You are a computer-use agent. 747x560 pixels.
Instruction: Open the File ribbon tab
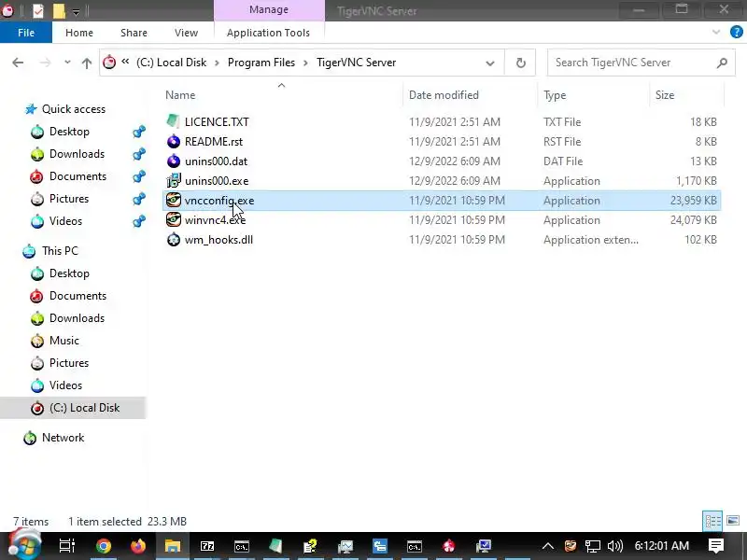click(26, 33)
